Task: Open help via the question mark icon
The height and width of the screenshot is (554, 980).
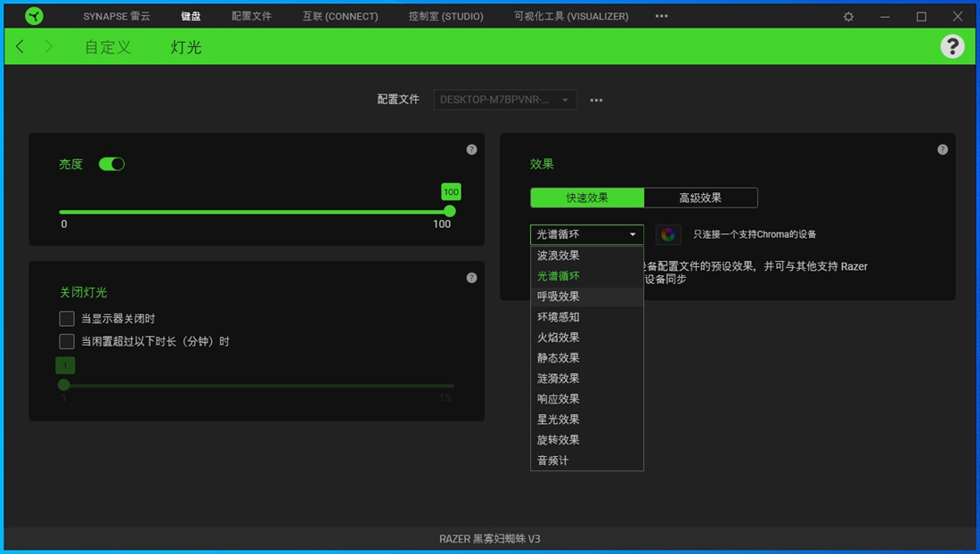Action: click(x=952, y=46)
